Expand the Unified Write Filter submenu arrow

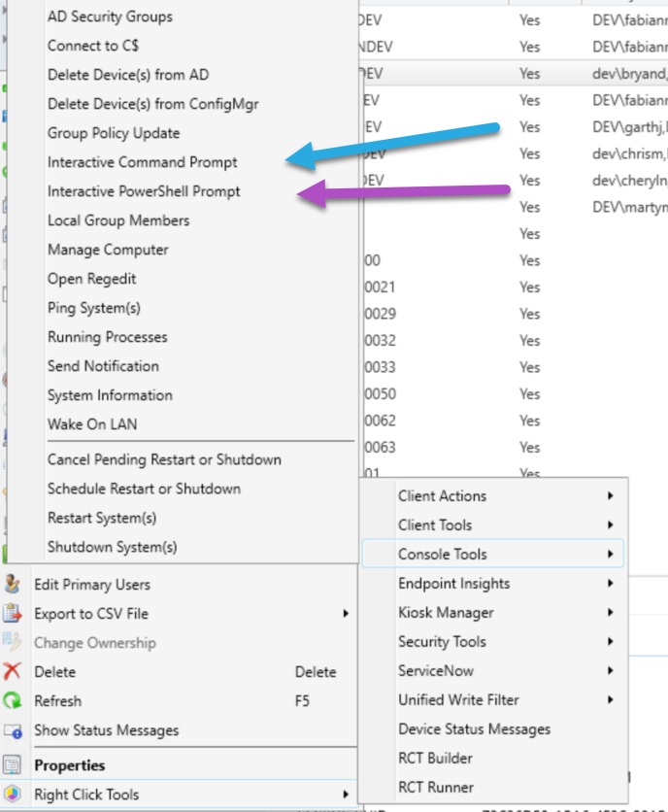[610, 700]
